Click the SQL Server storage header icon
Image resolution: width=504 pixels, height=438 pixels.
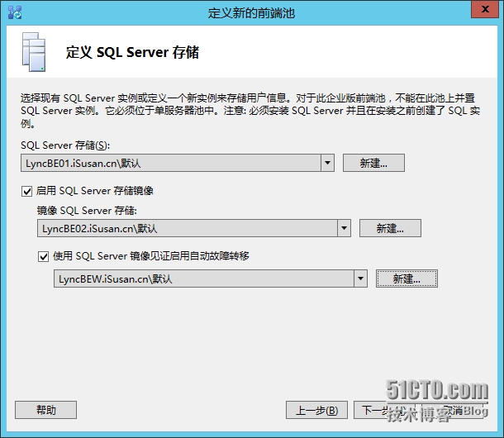pos(34,52)
